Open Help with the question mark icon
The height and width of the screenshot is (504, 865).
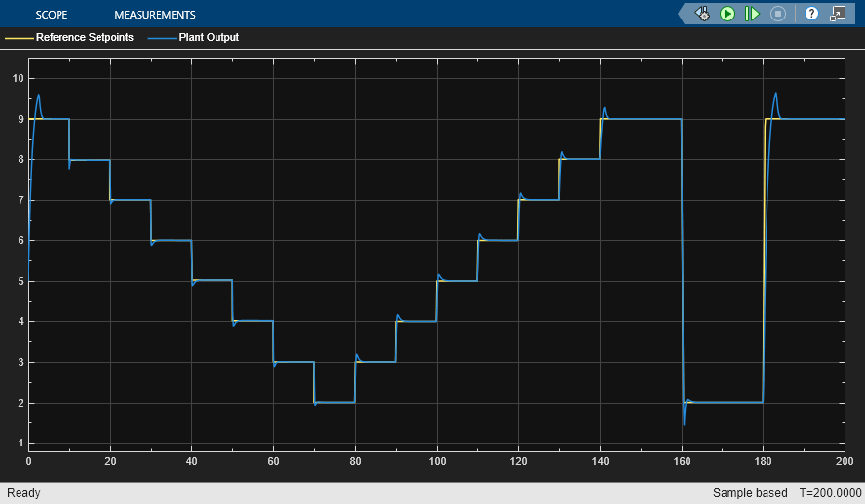811,14
